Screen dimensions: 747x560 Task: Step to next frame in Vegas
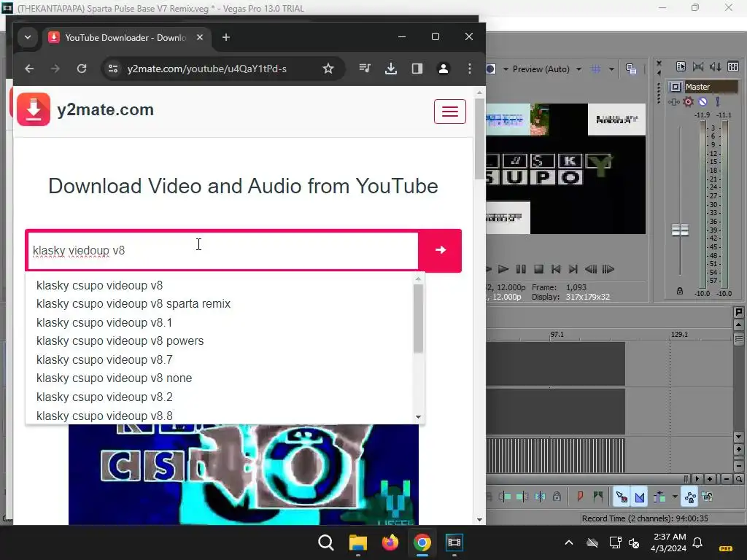[x=608, y=269]
